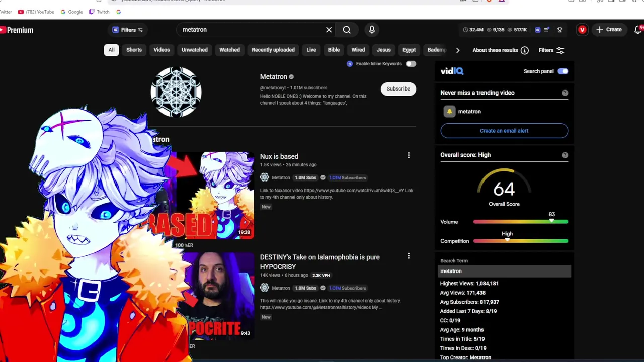Select the 'metatron' search term row

504,271
